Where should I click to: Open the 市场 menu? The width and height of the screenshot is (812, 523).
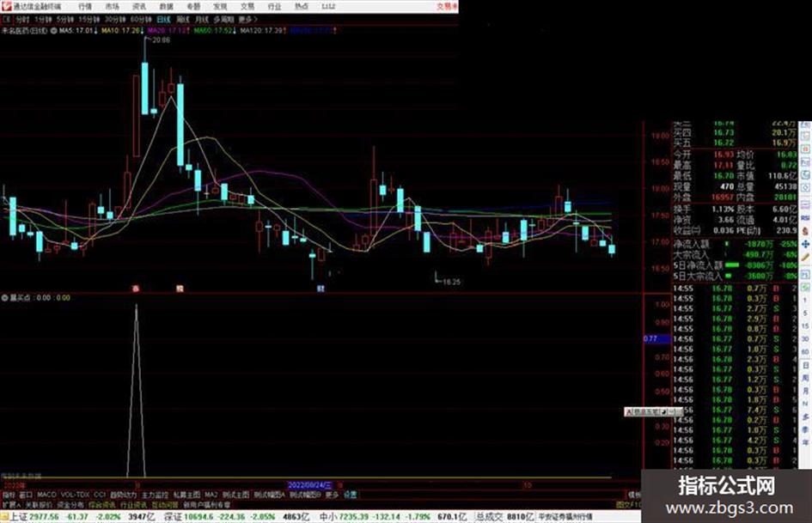coord(112,6)
